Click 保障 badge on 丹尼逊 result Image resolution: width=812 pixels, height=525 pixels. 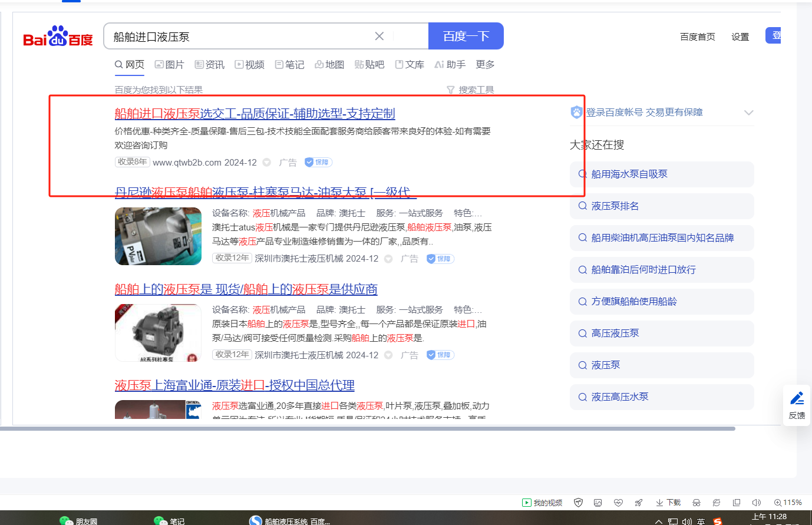[x=440, y=259]
